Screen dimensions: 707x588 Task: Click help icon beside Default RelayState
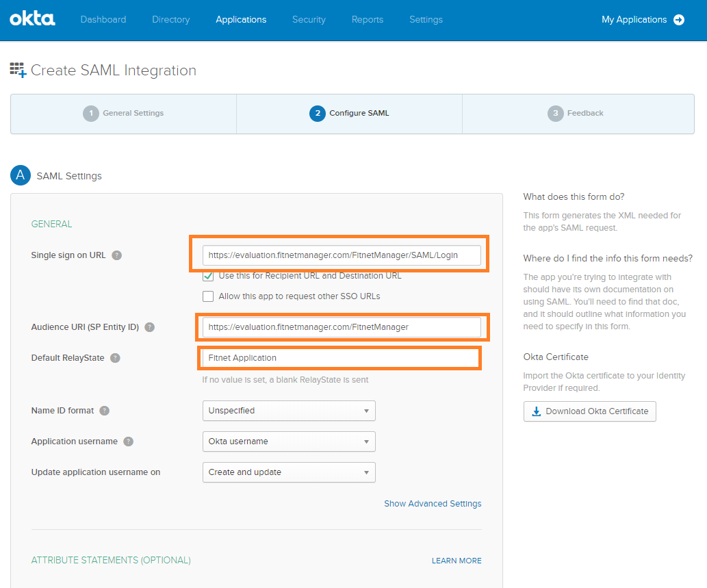[115, 358]
